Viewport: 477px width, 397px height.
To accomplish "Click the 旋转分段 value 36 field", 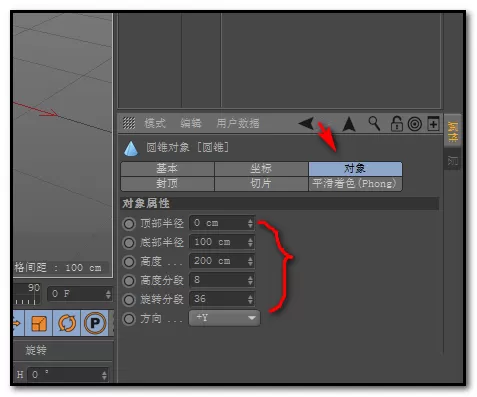I will [x=222, y=299].
